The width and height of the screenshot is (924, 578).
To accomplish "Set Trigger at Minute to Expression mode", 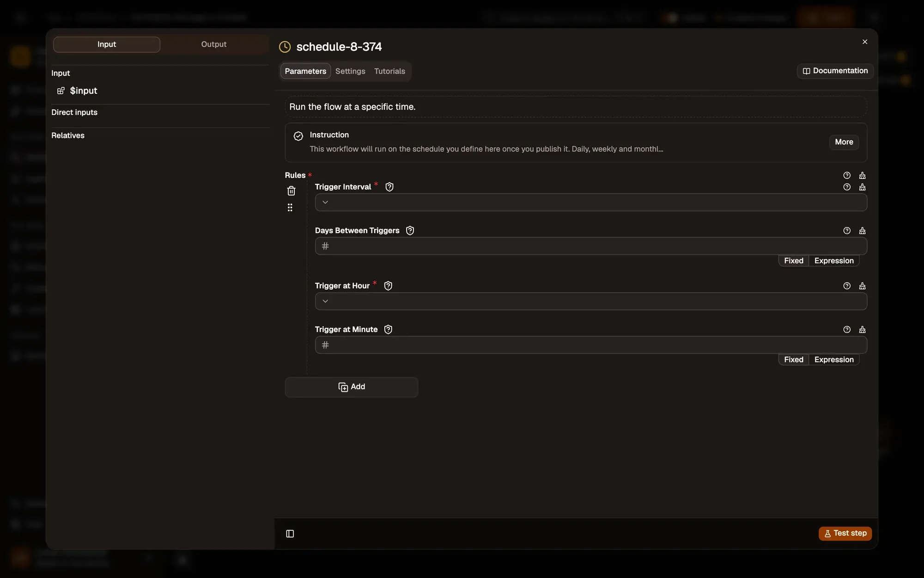I will (834, 360).
